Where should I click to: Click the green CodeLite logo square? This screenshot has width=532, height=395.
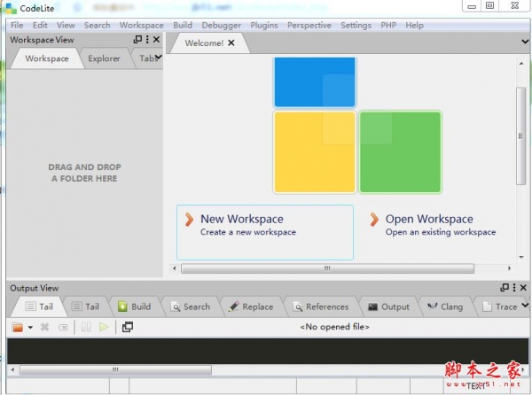(400, 152)
